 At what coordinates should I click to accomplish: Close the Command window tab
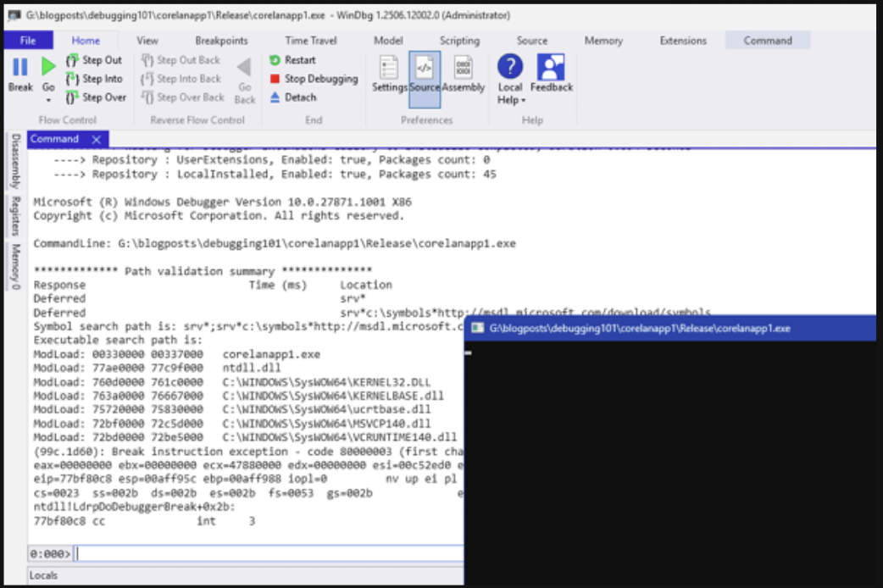point(97,139)
